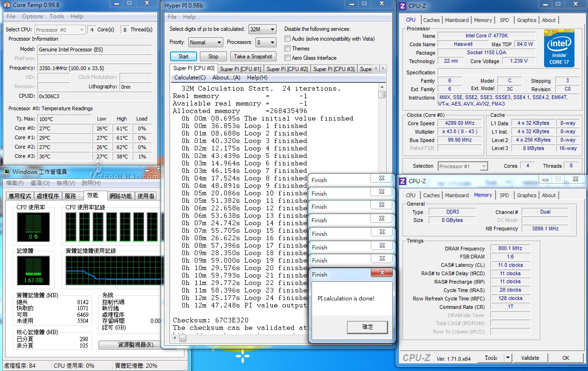Open Core Temp Tools menu

click(57, 16)
